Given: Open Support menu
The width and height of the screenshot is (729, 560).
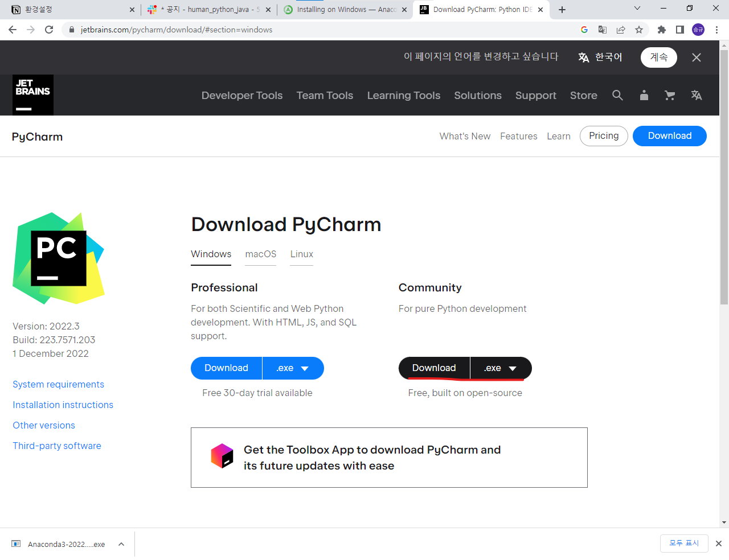Looking at the screenshot, I should [x=536, y=95].
